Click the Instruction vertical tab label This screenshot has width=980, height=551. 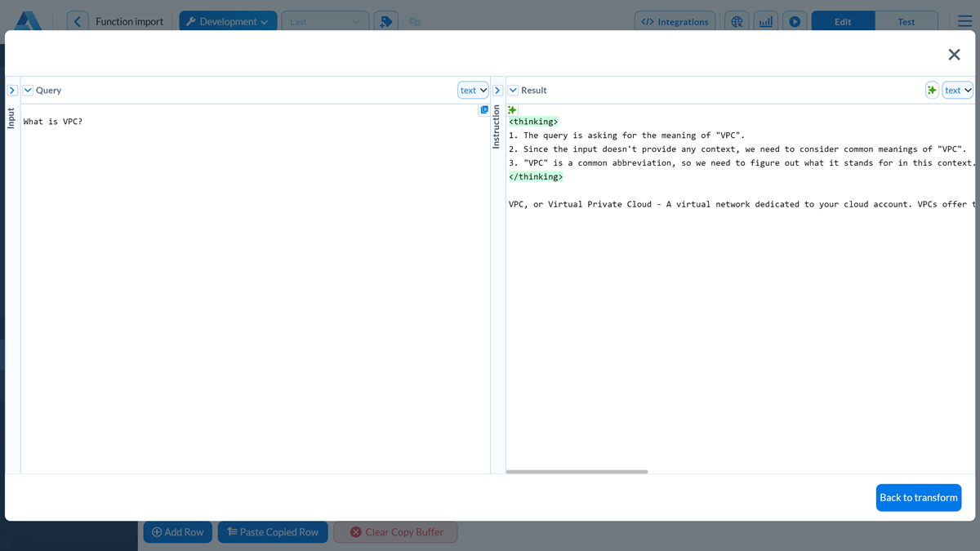click(x=497, y=127)
